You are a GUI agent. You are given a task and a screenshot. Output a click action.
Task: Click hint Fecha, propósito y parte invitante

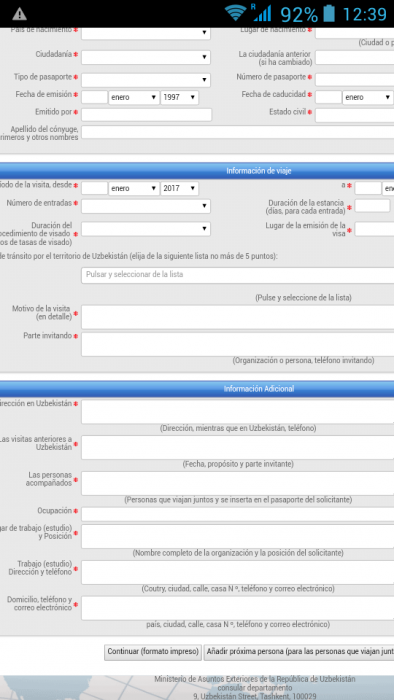click(x=238, y=464)
